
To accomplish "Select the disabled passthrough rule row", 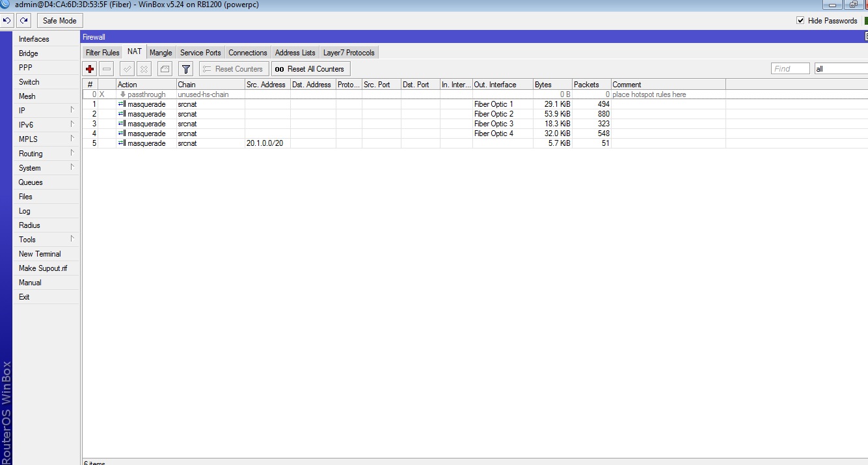I will click(x=475, y=94).
